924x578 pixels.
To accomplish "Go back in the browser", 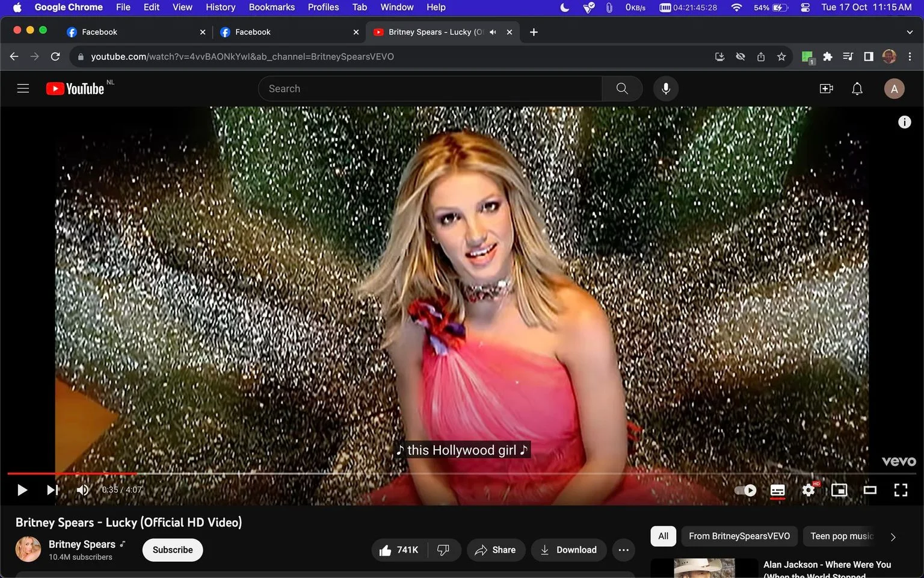I will coord(14,57).
